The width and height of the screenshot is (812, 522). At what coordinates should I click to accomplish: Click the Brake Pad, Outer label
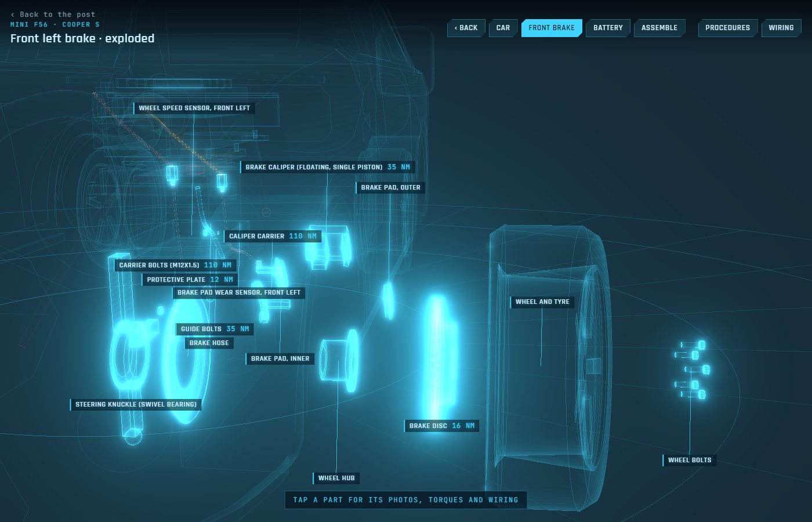[390, 187]
